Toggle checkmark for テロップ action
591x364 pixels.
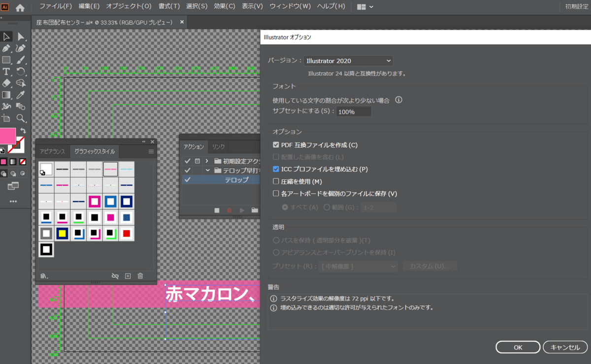[x=187, y=180]
